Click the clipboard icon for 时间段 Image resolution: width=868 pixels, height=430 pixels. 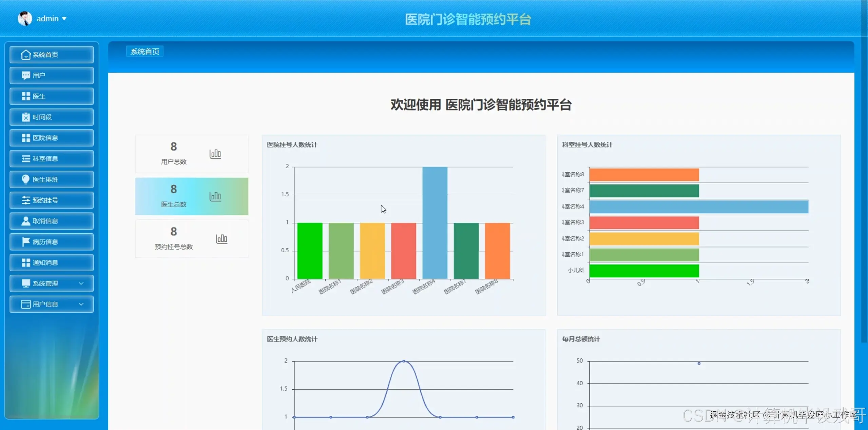25,117
